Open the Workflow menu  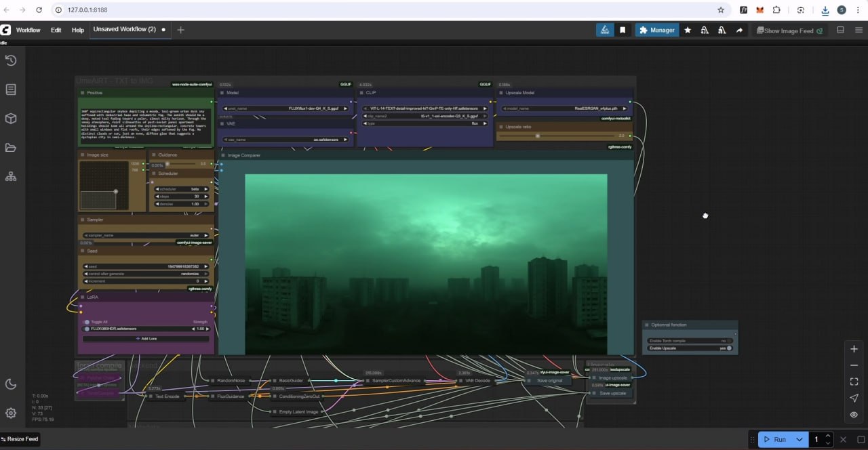pos(28,30)
